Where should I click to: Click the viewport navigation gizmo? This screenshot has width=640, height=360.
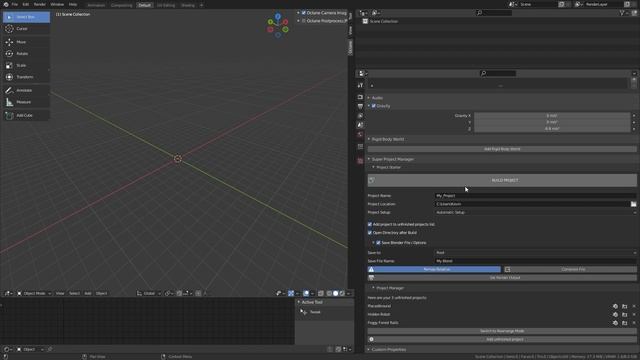click(x=278, y=26)
